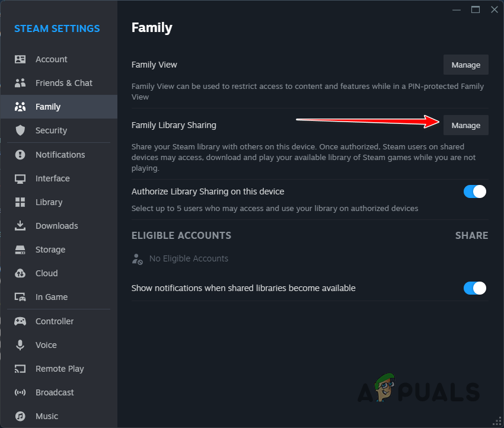The image size is (504, 428).
Task: Open Security settings using the shield icon
Action: [x=18, y=130]
